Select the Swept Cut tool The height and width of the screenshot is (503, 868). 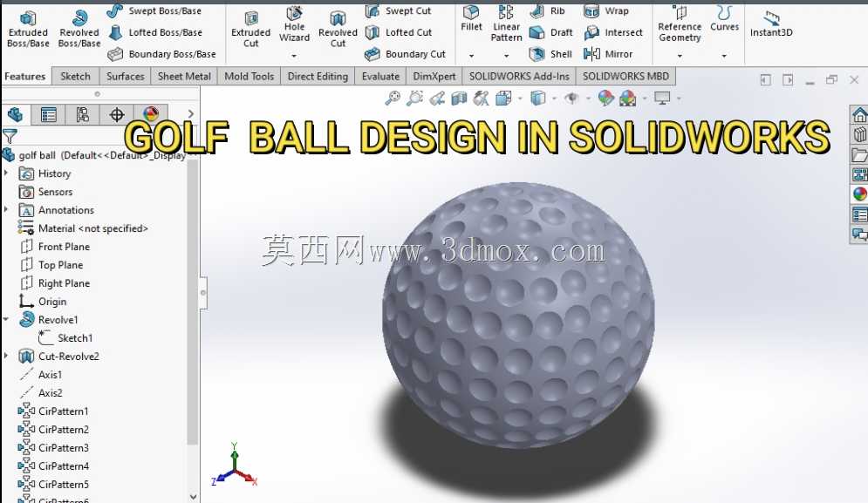398,10
